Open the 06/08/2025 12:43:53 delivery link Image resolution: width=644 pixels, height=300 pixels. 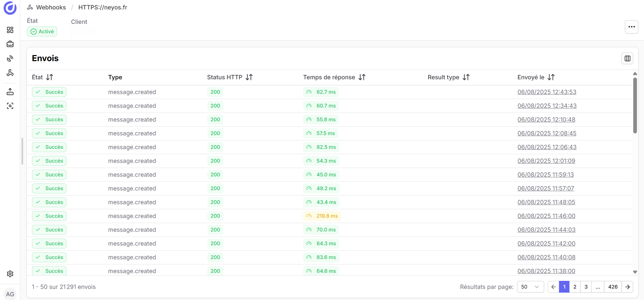coord(547,92)
